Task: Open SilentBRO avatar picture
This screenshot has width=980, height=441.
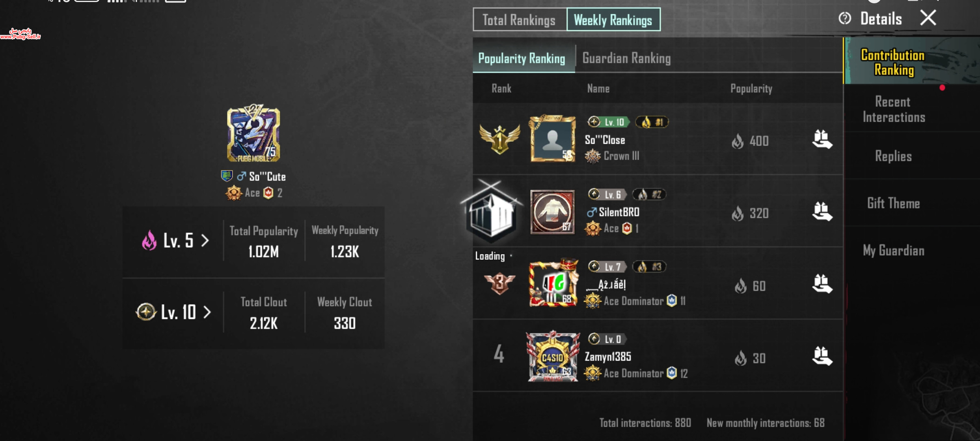Action: pos(552,212)
